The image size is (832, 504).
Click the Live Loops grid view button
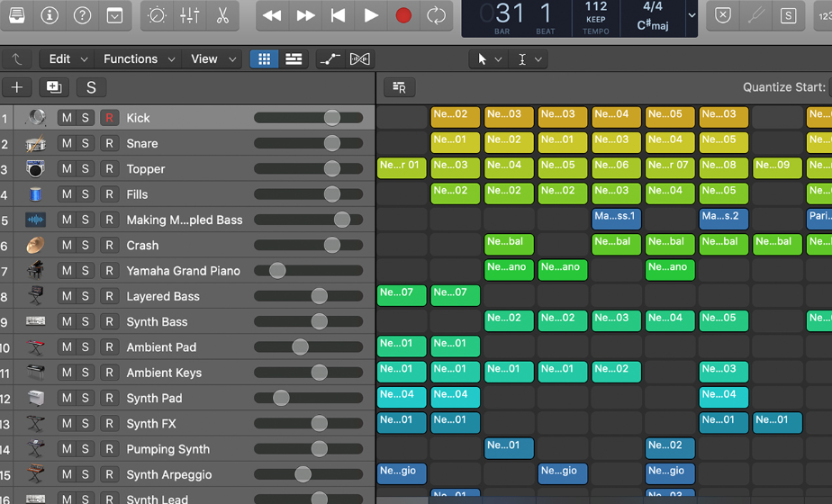tap(264, 58)
